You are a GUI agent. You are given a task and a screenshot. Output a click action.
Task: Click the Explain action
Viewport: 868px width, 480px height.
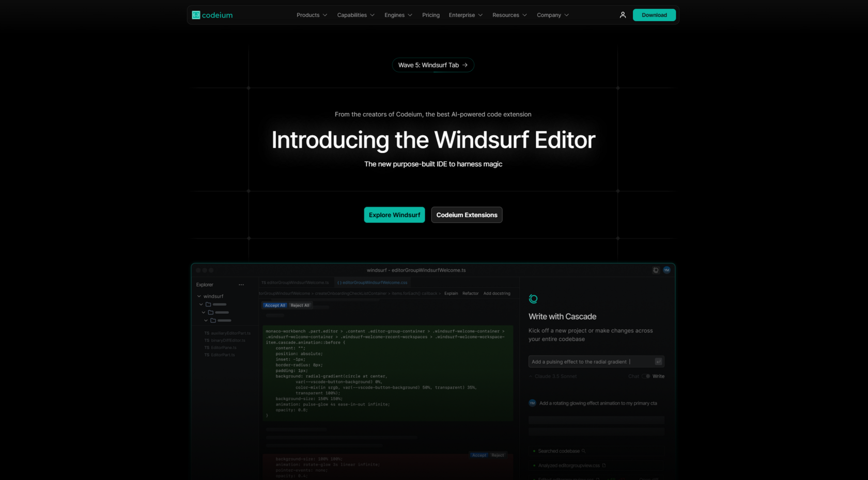click(x=451, y=294)
